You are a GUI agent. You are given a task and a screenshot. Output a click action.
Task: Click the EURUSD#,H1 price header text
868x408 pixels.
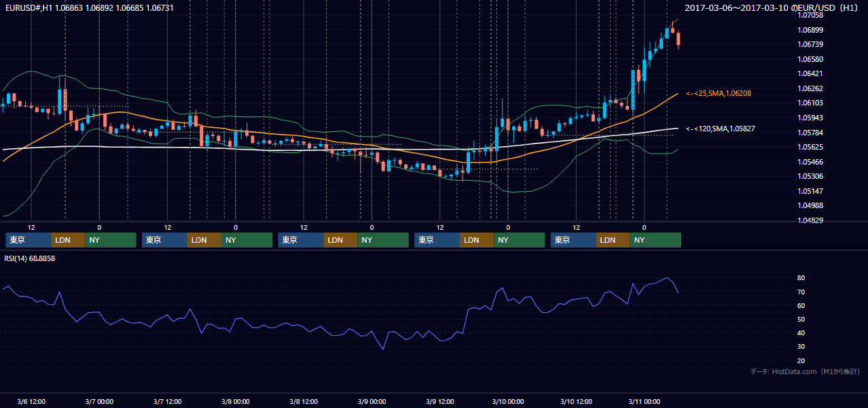(89, 7)
